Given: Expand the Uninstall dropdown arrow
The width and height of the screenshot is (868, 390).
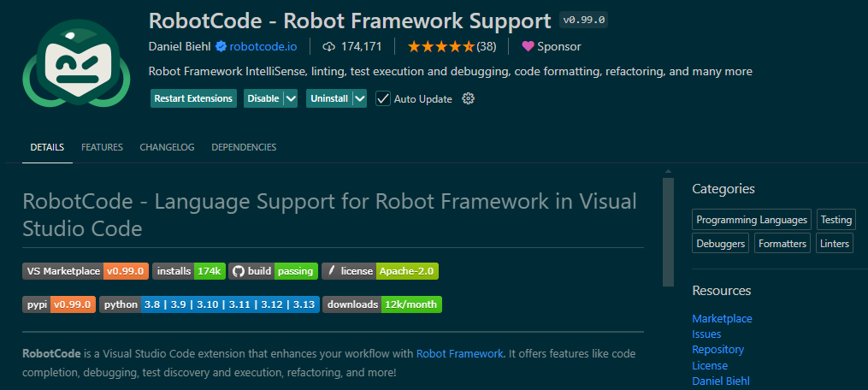Looking at the screenshot, I should pos(359,98).
